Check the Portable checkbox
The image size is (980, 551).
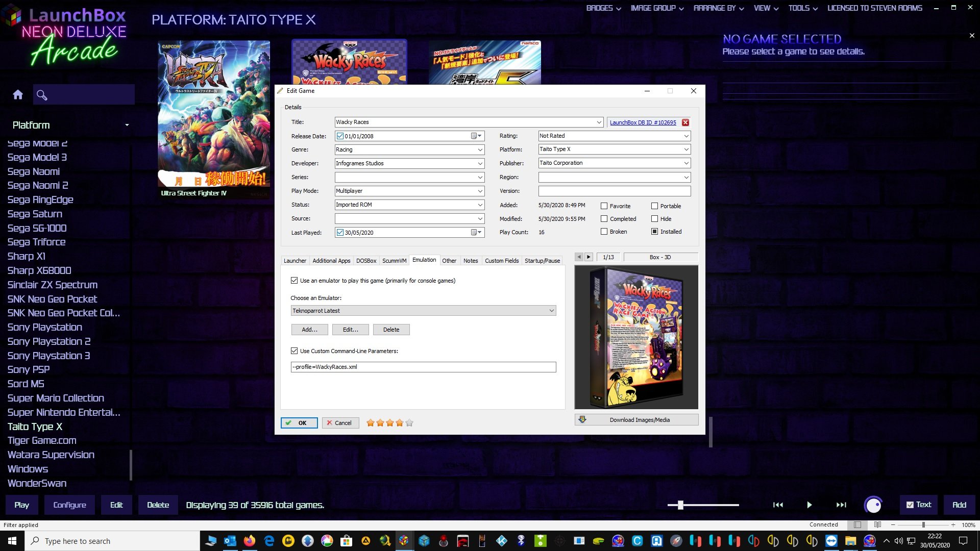pyautogui.click(x=654, y=206)
